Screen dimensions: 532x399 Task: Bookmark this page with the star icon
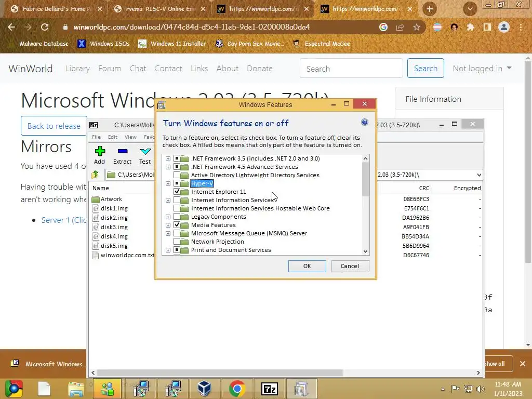416,27
